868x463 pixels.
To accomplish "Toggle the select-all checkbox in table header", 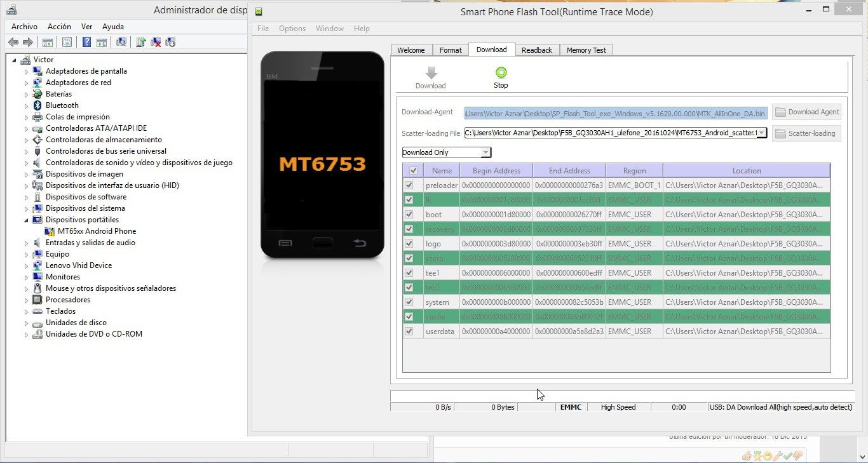I will [x=413, y=170].
